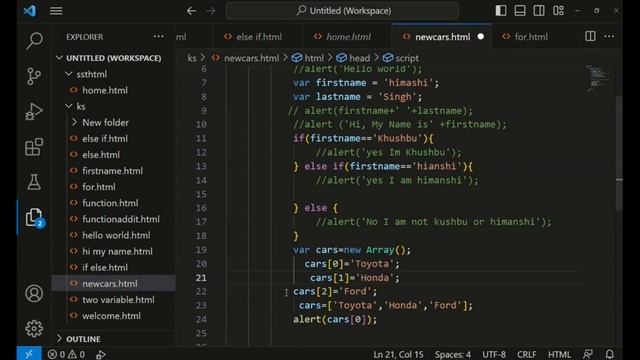Expand the OUTLINE section
The height and width of the screenshot is (360, 640).
[x=114, y=339]
